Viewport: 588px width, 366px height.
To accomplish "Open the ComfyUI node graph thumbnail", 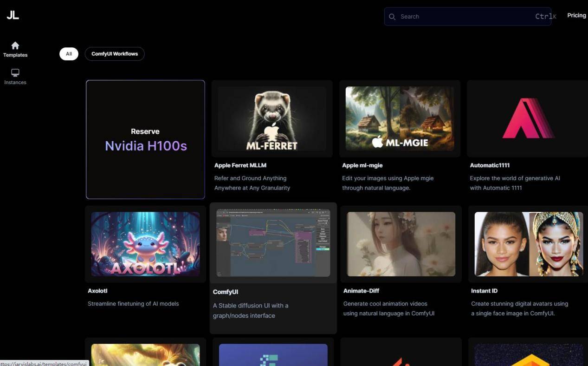I will click(x=273, y=243).
